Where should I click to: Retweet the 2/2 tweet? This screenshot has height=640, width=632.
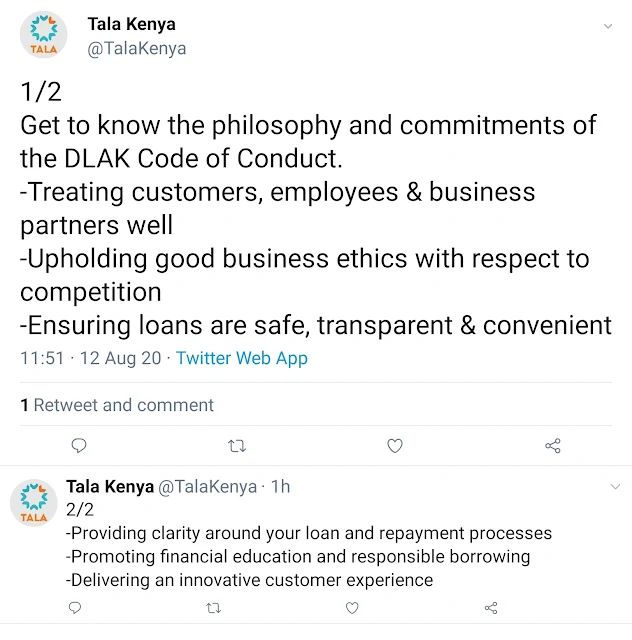pos(214,608)
